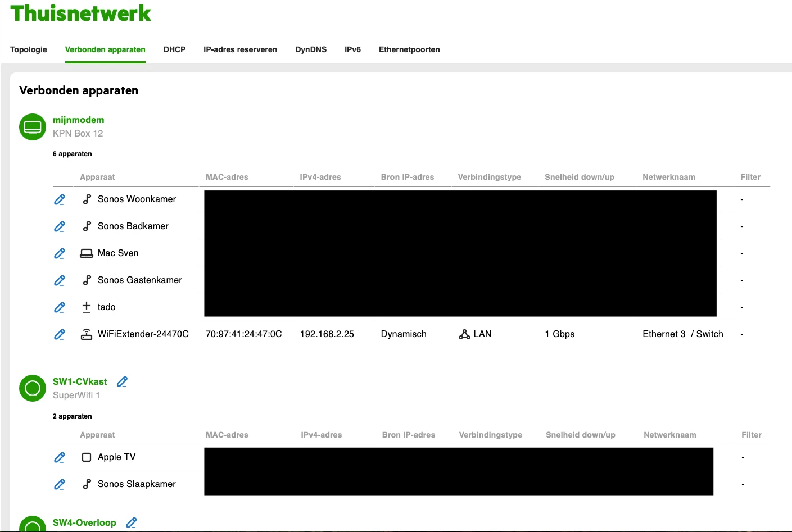792x532 pixels.
Task: Click IP address 192.168.2.25
Action: click(327, 334)
